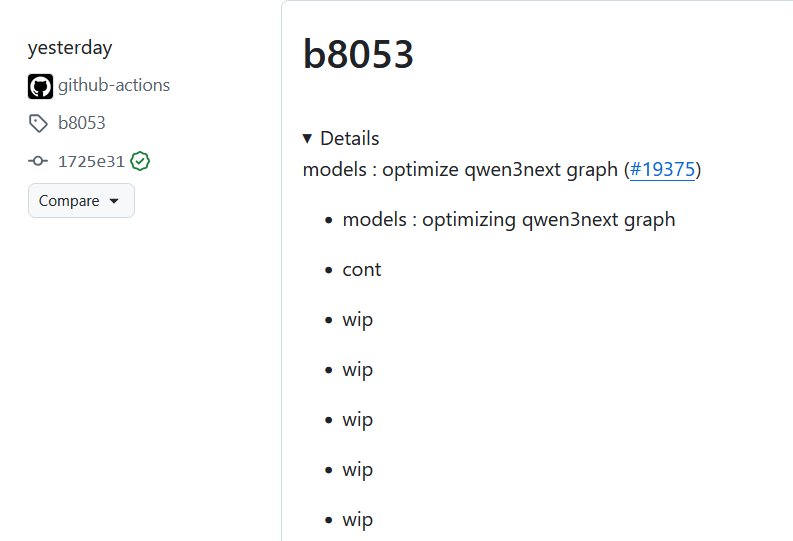Click the commit icon beside 1725e31
Image resolution: width=793 pixels, height=541 pixels.
point(38,161)
